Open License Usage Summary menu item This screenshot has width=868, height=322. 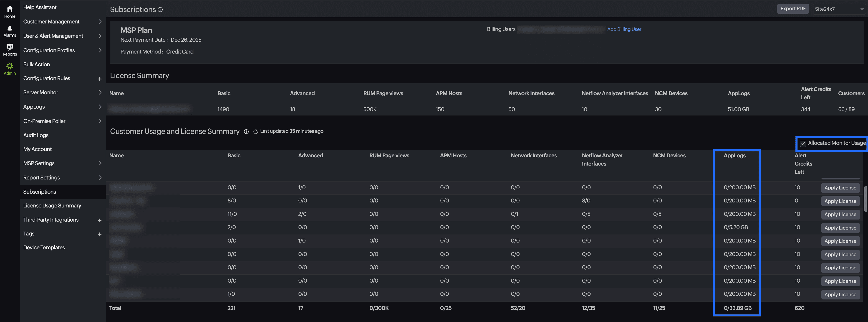coord(52,206)
